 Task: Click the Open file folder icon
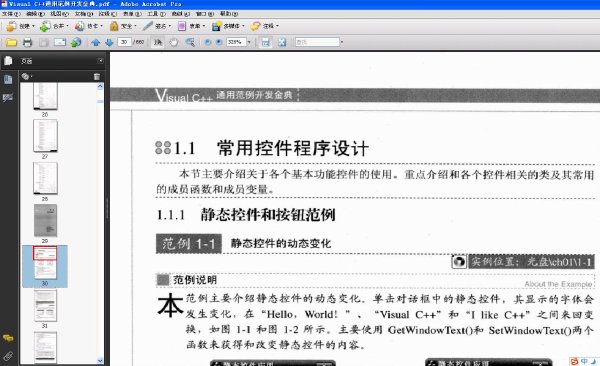pyautogui.click(x=11, y=42)
